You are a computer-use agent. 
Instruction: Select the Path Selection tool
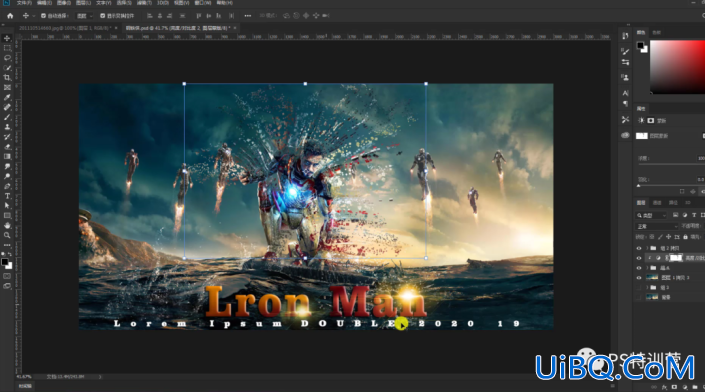pos(7,206)
